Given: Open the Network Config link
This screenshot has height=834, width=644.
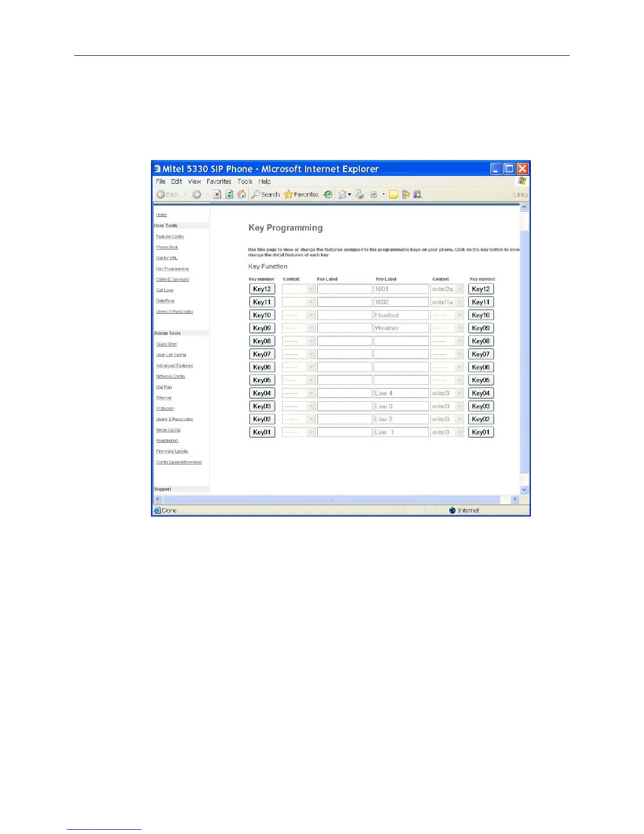Looking at the screenshot, I should pos(170,376).
